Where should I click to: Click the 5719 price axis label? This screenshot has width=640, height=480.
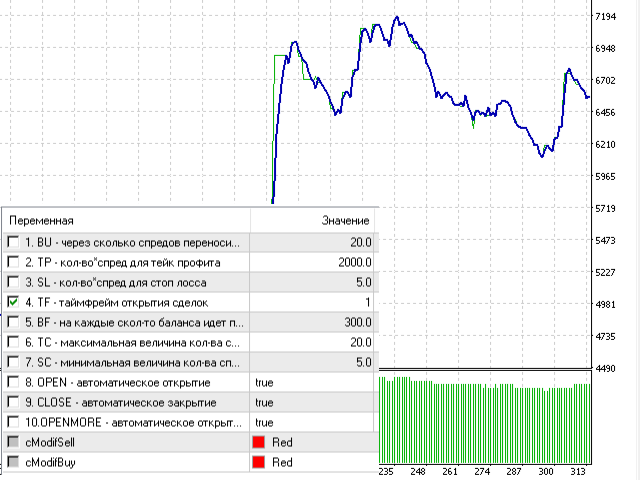pyautogui.click(x=605, y=209)
